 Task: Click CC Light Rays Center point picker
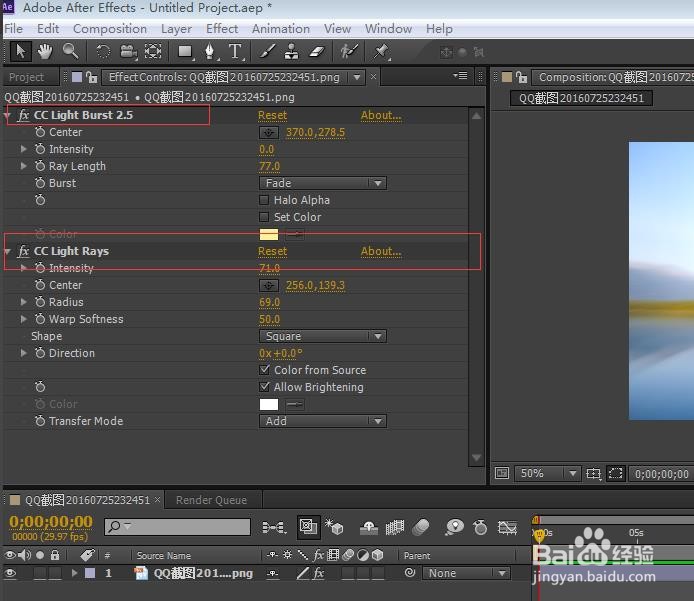click(x=269, y=285)
